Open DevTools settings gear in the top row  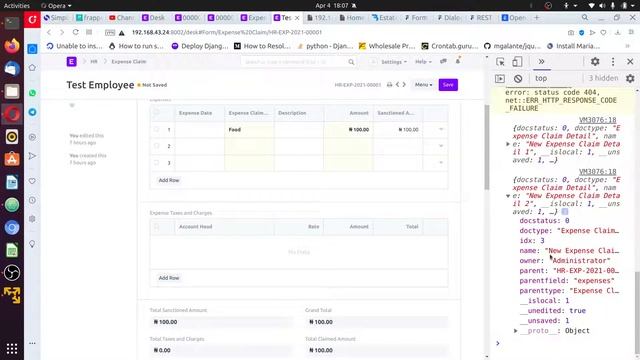(595, 62)
